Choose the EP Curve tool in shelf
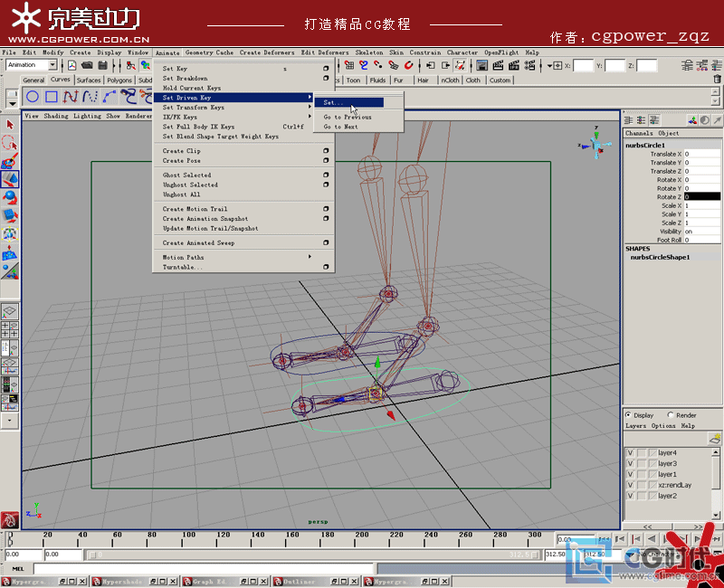Image resolution: width=724 pixels, height=588 pixels. pos(71,97)
